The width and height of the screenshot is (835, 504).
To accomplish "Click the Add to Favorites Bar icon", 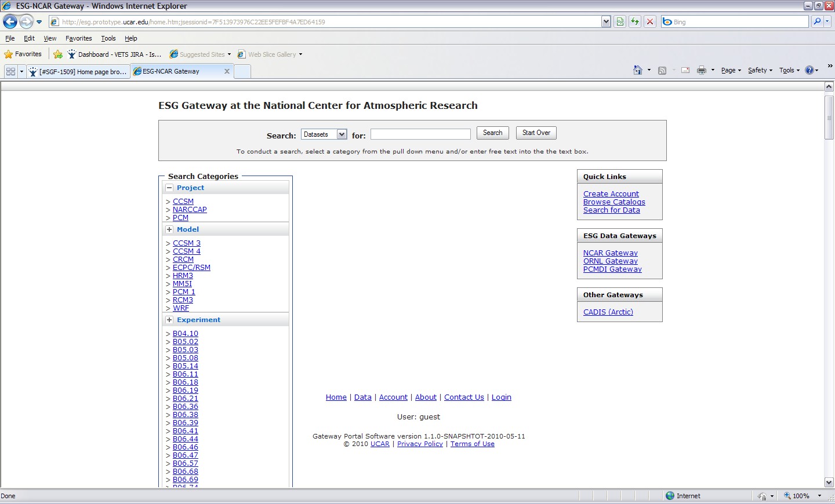I will click(x=58, y=54).
